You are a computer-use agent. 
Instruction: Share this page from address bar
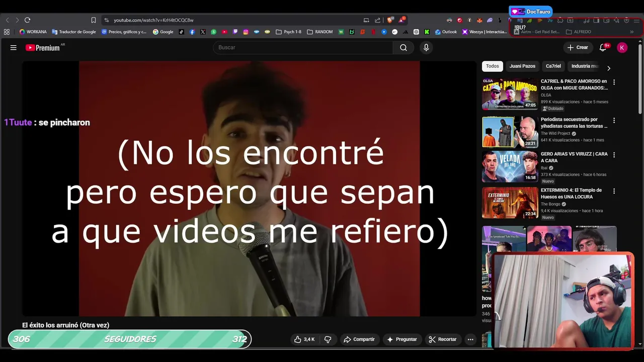point(378,20)
